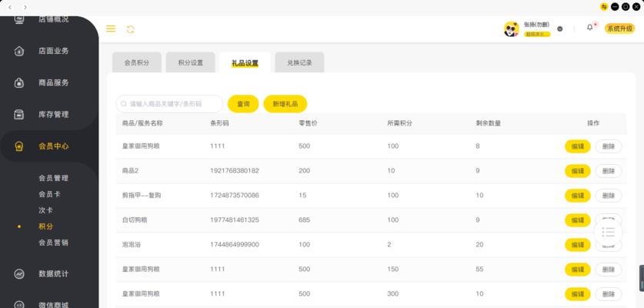
Task: Click barcode 1744864999900
Action: [x=235, y=245]
